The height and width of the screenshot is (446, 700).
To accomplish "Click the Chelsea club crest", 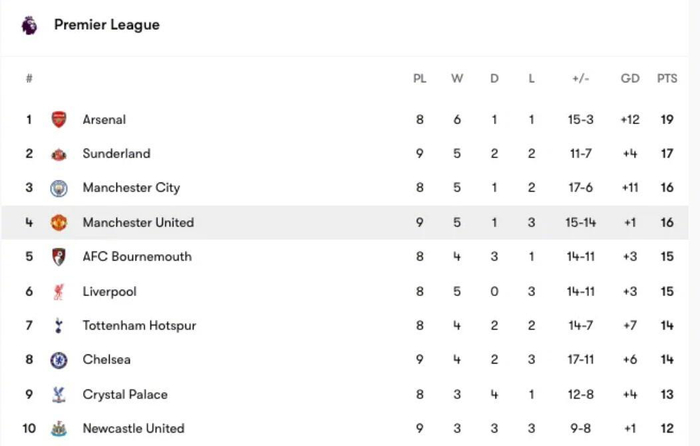I will click(59, 360).
